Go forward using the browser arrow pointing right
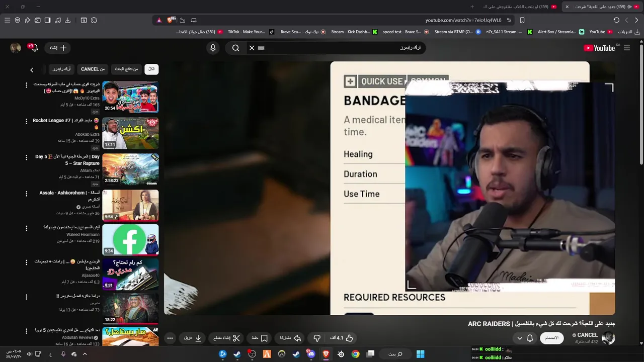The image size is (644, 362). coord(637,20)
